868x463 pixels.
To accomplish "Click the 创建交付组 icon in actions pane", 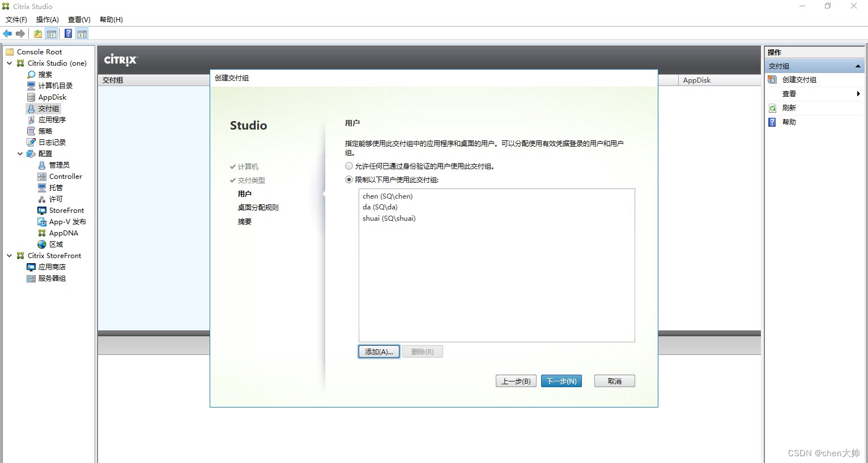I will coord(772,80).
